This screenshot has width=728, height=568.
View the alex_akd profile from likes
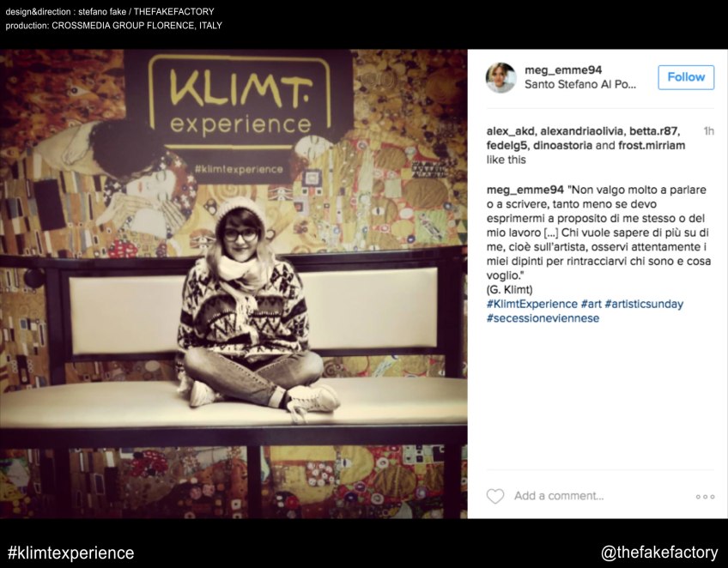click(510, 131)
